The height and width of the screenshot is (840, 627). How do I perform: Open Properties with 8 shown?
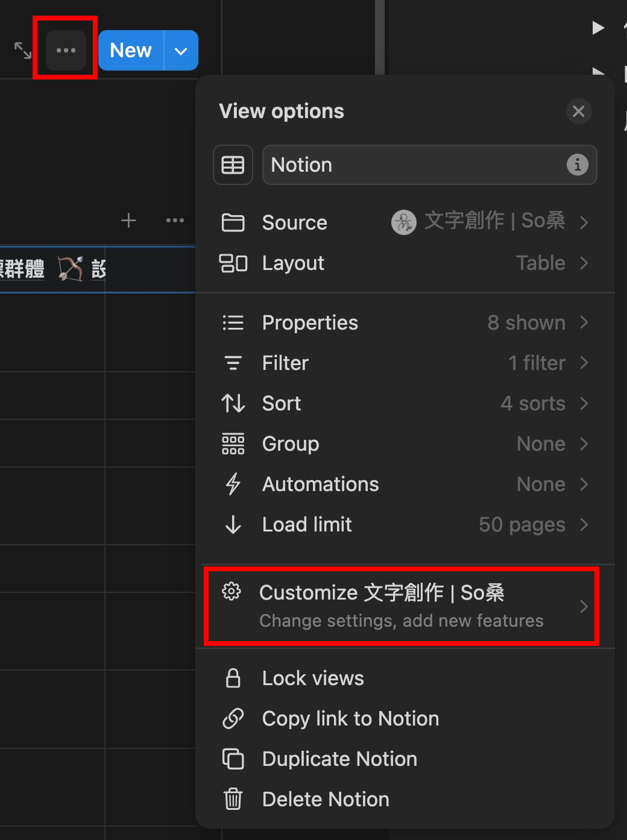click(404, 323)
